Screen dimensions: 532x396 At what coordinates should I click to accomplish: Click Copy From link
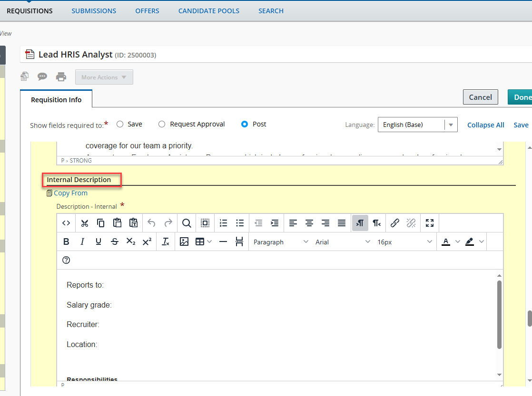click(x=70, y=193)
